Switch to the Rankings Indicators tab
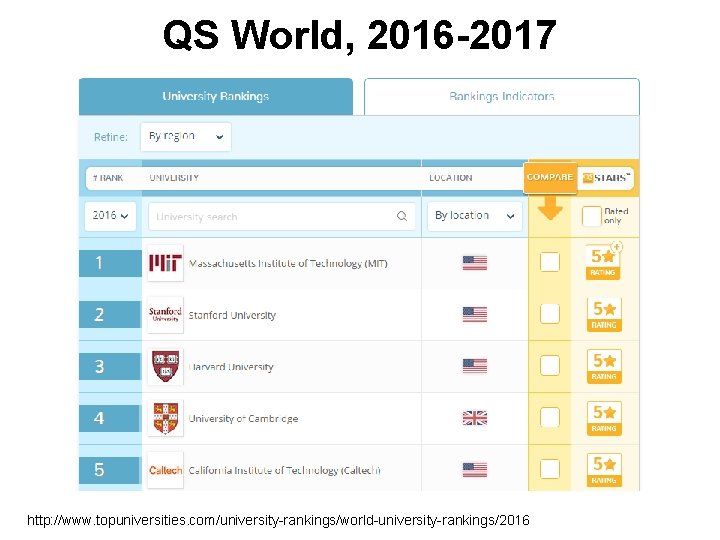 click(x=501, y=96)
